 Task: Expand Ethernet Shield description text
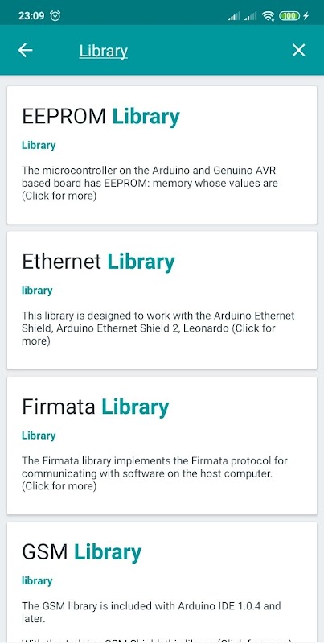pos(158,328)
